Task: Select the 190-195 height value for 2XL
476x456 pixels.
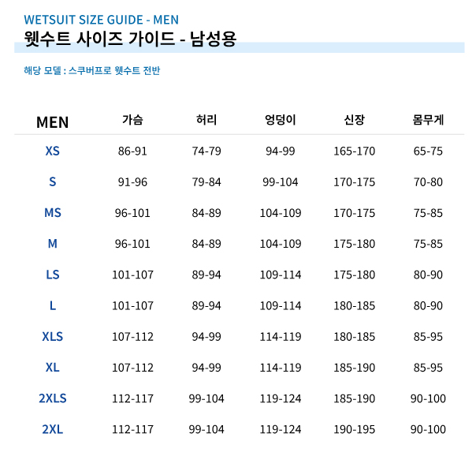Action: pos(355,429)
